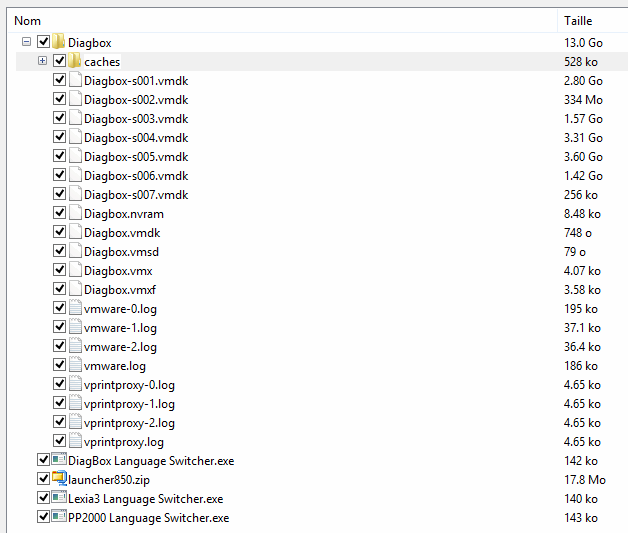Uncheck the Diagbox folder checkbox
The width and height of the screenshot is (628, 533).
[43, 42]
